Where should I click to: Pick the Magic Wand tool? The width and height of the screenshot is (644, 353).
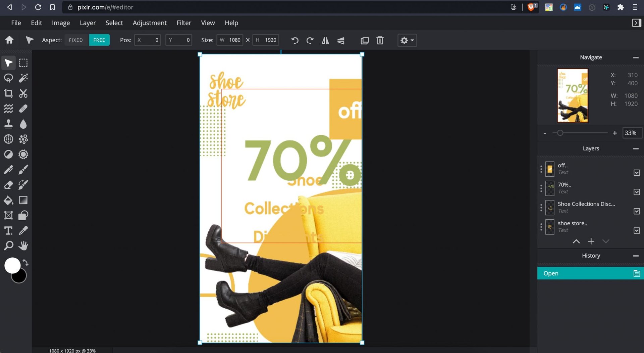click(x=23, y=78)
